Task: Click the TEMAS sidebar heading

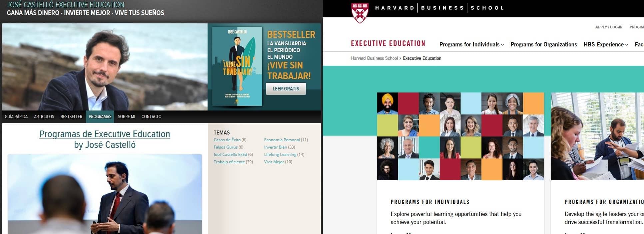Action: click(x=222, y=133)
